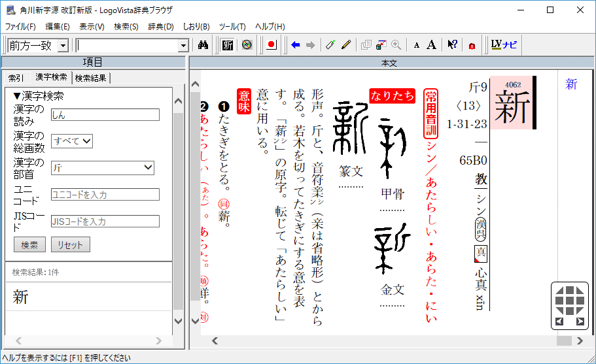Viewport: 596px width, 364px height.
Task: Click the 新 kanji dictionary toolbar icon
Action: coord(228,45)
